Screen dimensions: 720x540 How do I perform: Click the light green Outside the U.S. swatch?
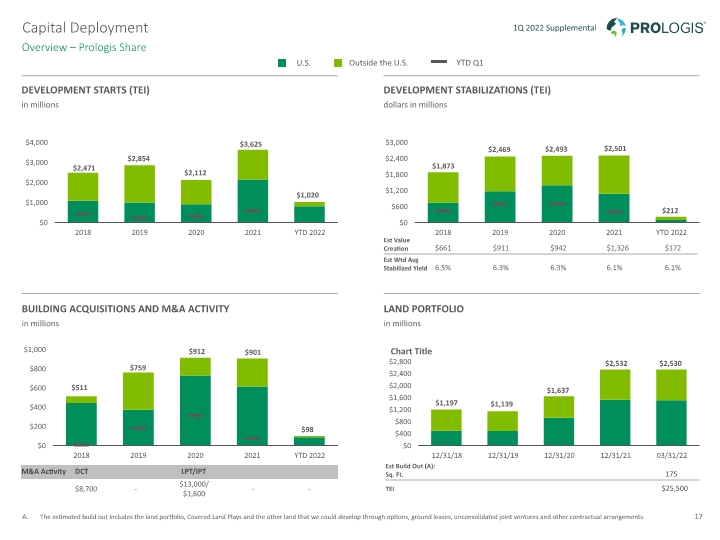pyautogui.click(x=338, y=63)
